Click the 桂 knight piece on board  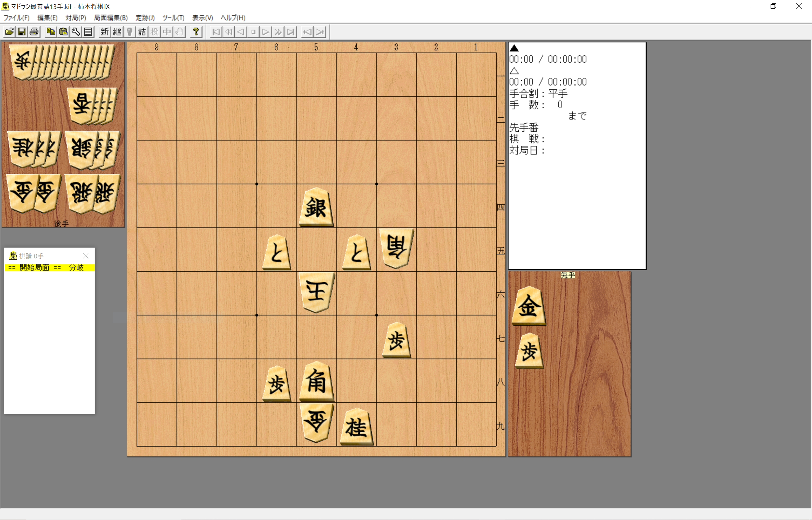(356, 427)
